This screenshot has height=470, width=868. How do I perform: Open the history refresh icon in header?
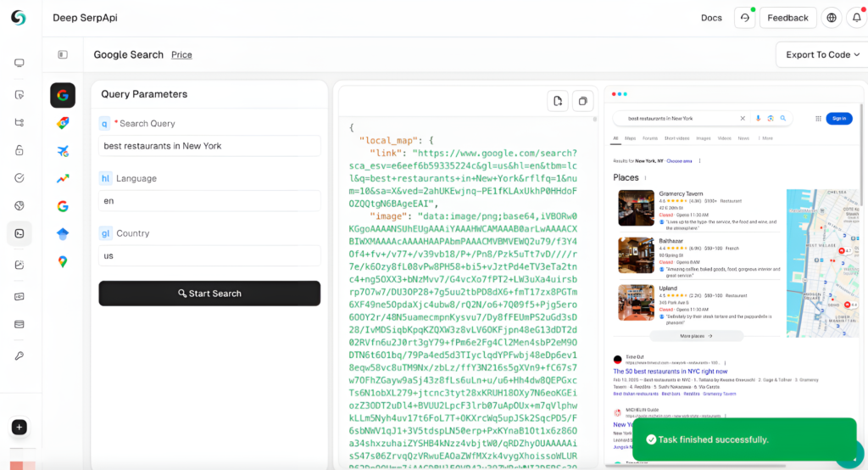pyautogui.click(x=744, y=18)
